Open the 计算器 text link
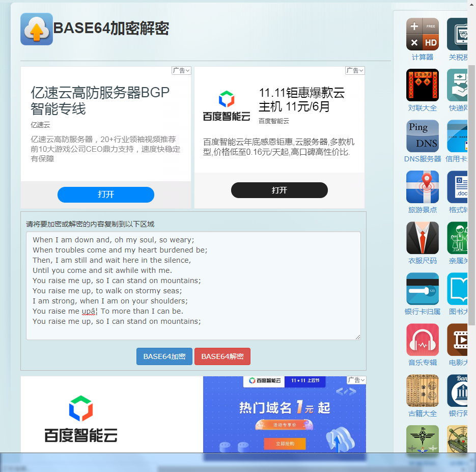Viewport: 476px width, 472px height. (x=422, y=57)
